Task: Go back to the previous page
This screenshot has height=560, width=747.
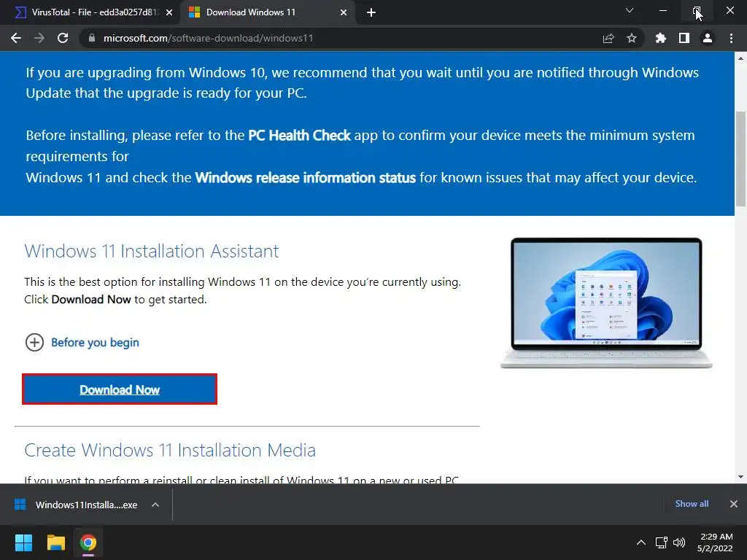Action: coord(16,38)
